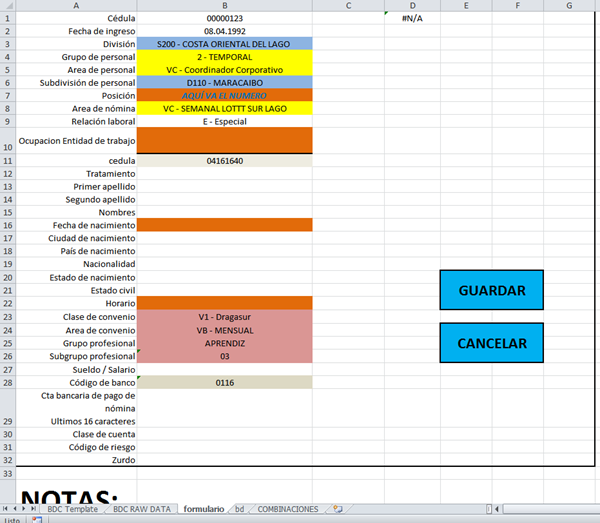This screenshot has height=523, width=600.
Task: Click the horizontal scrollbar left arrow
Action: point(497,509)
